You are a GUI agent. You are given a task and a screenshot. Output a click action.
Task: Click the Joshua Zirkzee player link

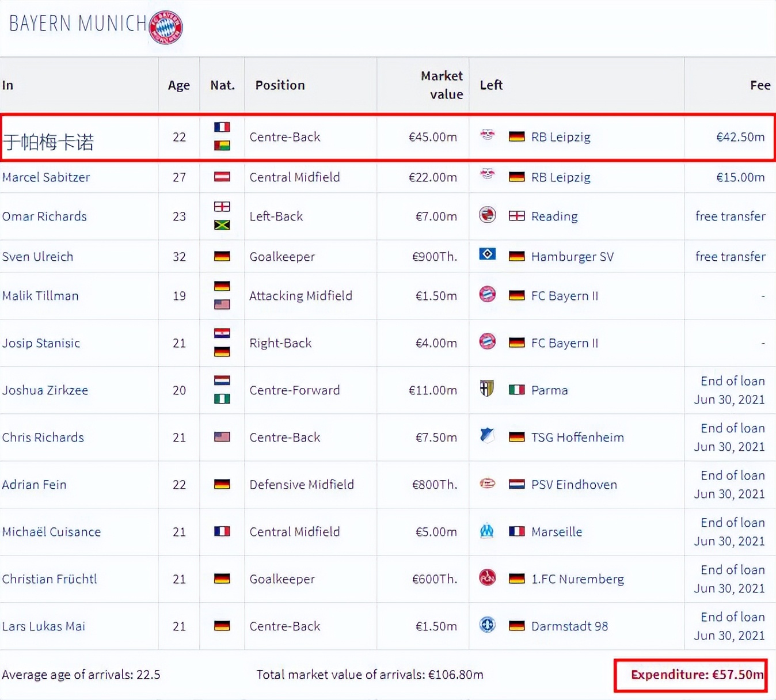(45, 390)
